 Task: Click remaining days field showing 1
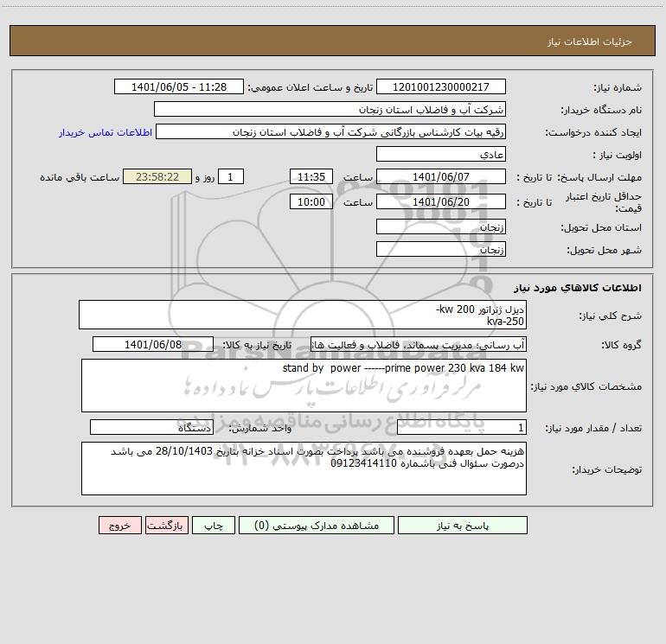[231, 176]
